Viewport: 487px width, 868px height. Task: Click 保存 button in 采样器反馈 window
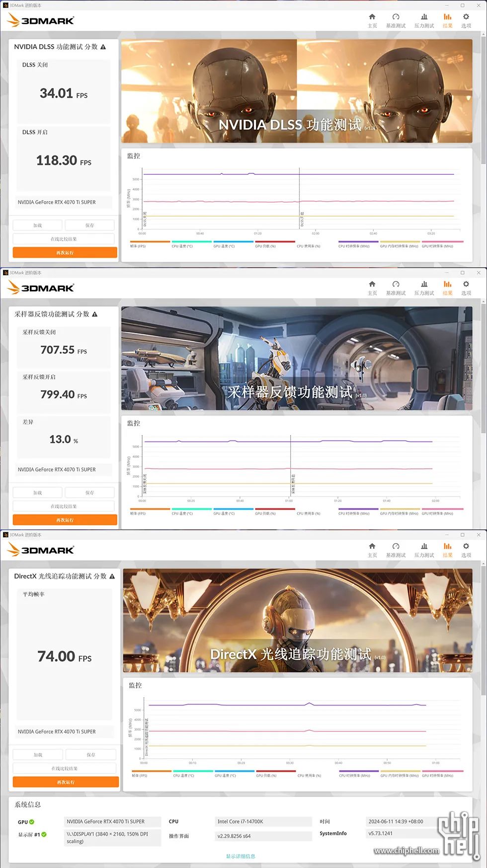point(89,493)
